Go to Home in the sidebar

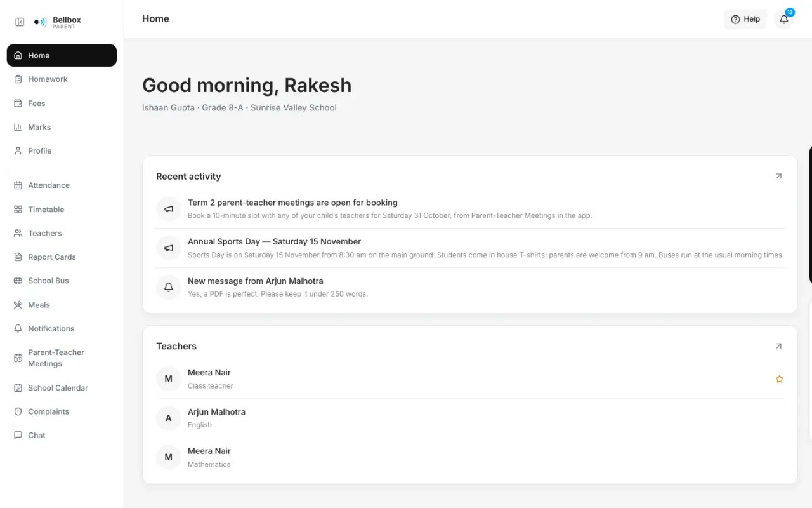62,55
